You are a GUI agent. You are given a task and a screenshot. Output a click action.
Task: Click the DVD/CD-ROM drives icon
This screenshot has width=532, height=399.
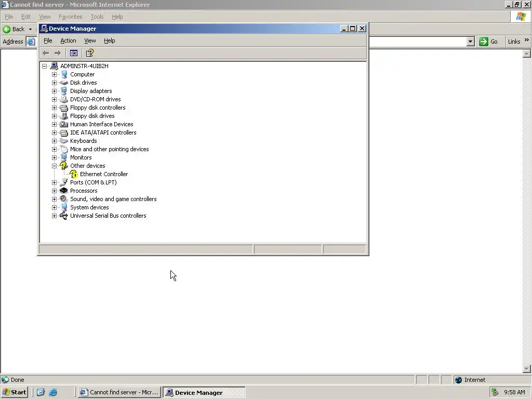[64, 99]
